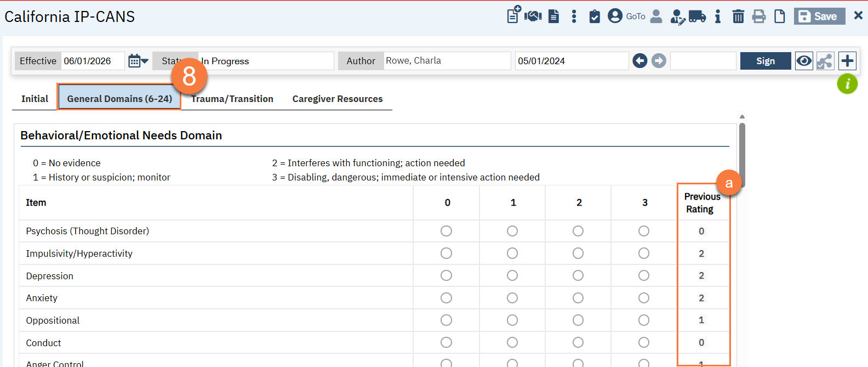The width and height of the screenshot is (868, 367).
Task: Click the person with pencil icon
Action: click(677, 17)
